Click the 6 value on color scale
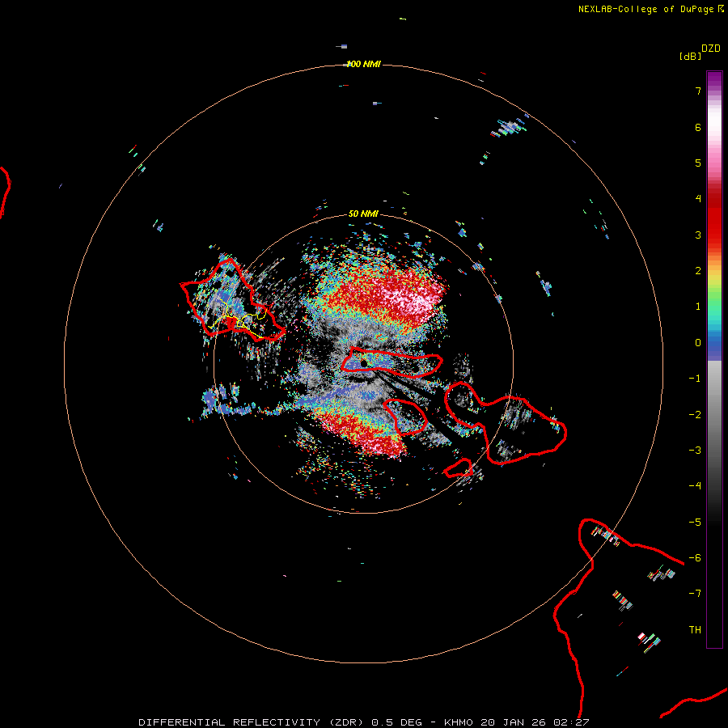The height and width of the screenshot is (728, 728). click(x=698, y=127)
